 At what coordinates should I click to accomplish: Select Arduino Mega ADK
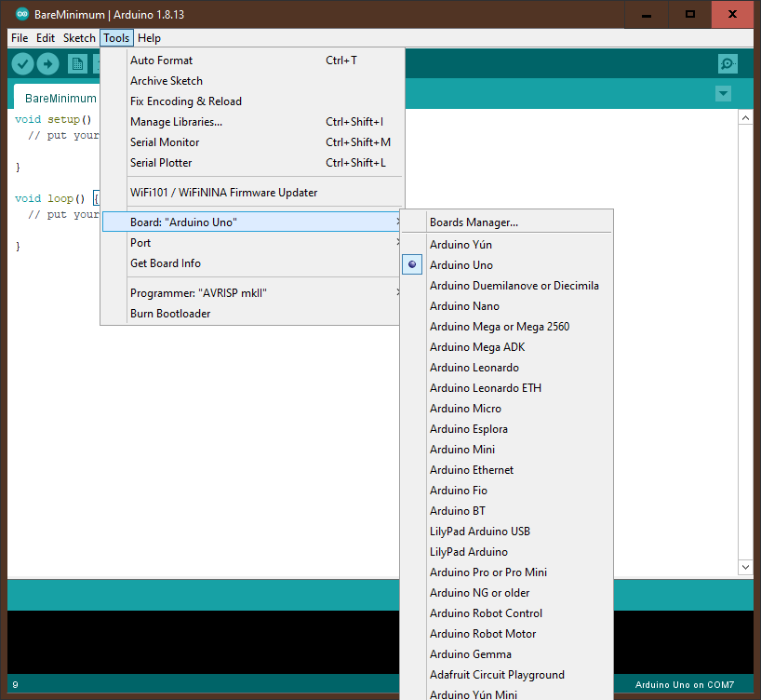pyautogui.click(x=507, y=347)
